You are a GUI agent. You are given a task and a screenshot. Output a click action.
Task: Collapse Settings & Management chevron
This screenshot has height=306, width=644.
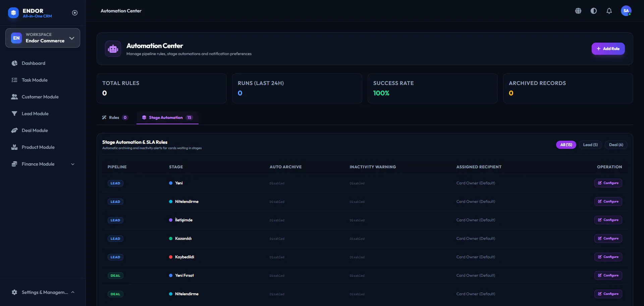click(73, 292)
